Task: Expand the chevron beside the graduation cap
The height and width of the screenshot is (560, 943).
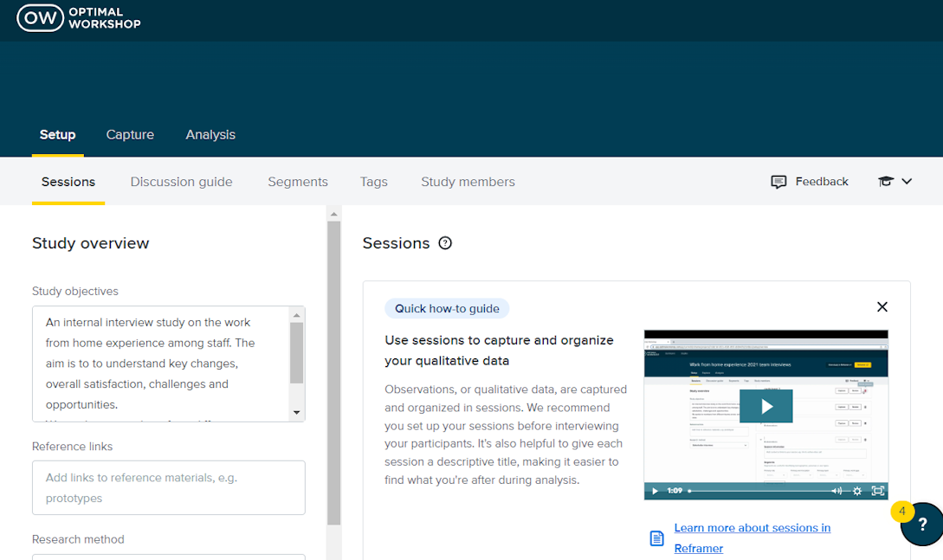Action: (x=905, y=182)
